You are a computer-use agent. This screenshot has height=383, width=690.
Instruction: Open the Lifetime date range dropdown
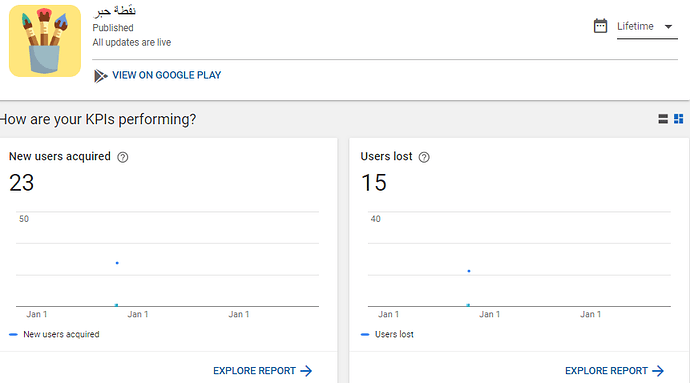(647, 26)
